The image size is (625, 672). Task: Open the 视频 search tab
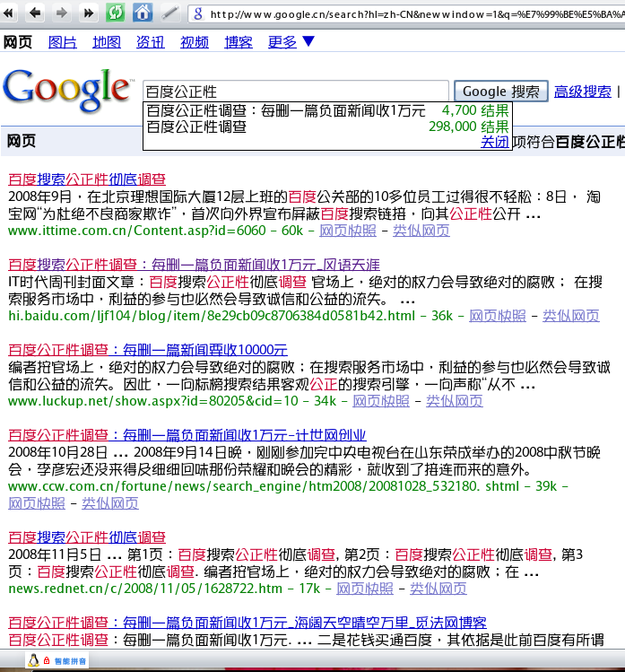tap(195, 42)
